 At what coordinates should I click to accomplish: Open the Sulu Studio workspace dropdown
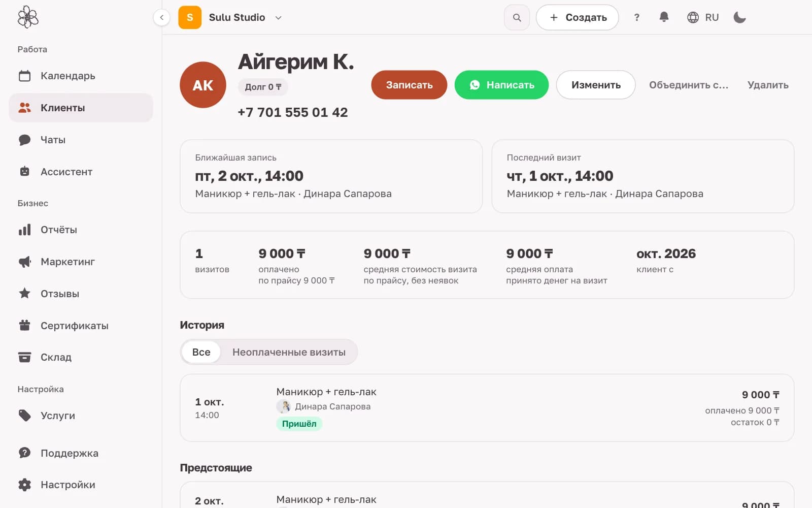click(x=230, y=17)
